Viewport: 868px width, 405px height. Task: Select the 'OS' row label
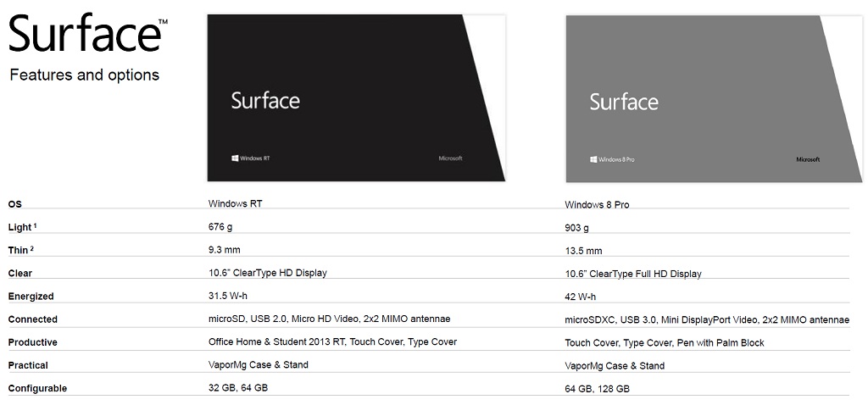(14, 204)
